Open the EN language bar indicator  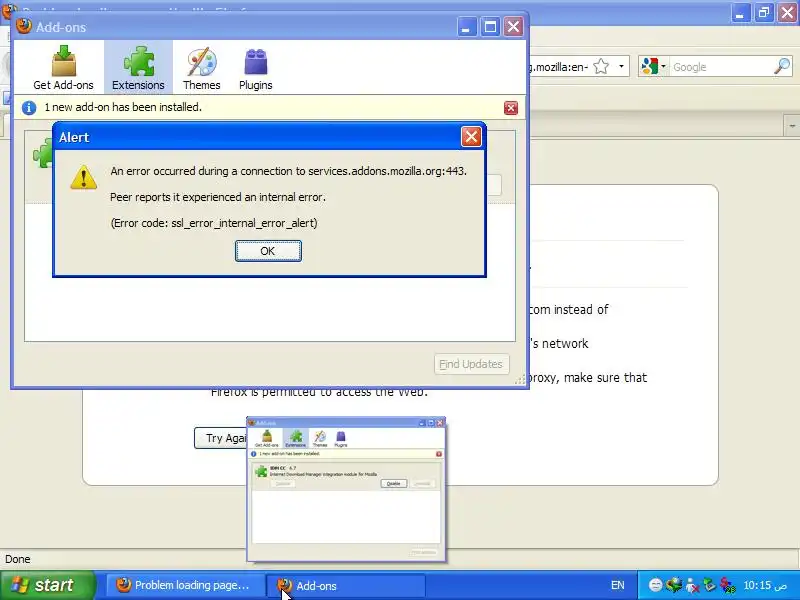(x=617, y=585)
